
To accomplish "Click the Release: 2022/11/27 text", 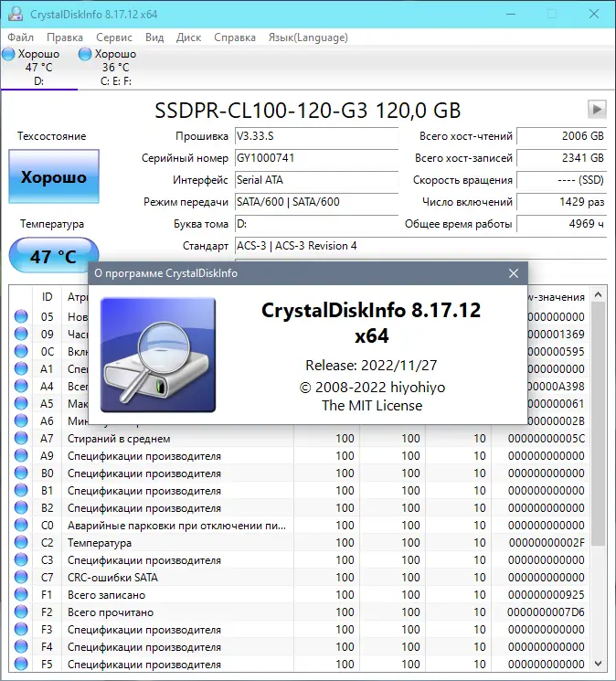I will pyautogui.click(x=371, y=366).
